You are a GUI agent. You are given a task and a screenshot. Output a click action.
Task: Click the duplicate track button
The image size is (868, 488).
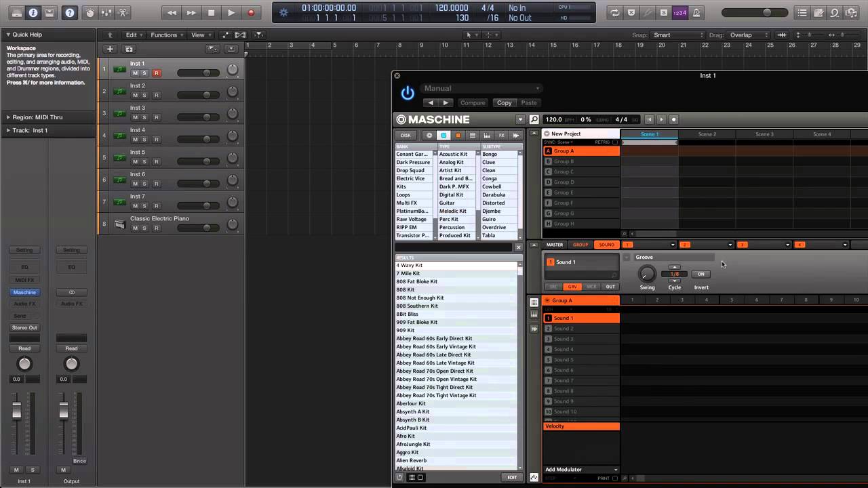pyautogui.click(x=129, y=49)
